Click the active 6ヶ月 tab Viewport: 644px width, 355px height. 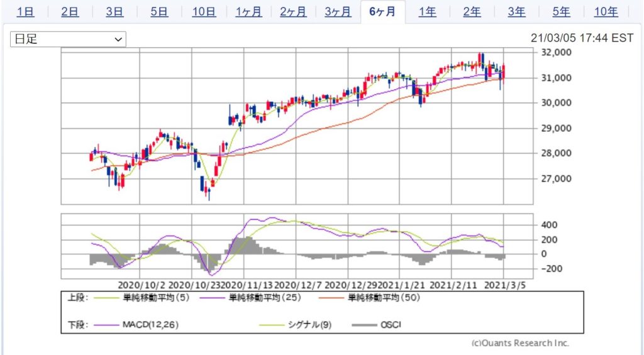pyautogui.click(x=382, y=11)
